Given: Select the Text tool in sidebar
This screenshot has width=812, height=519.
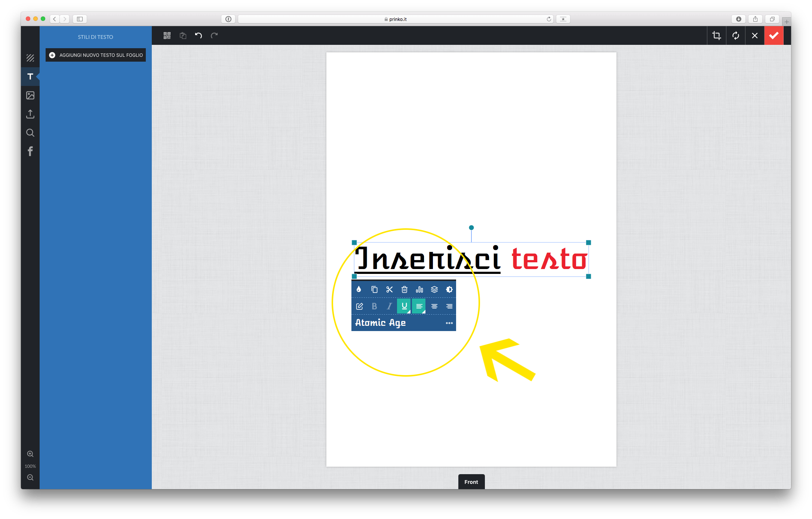Looking at the screenshot, I should pyautogui.click(x=30, y=77).
